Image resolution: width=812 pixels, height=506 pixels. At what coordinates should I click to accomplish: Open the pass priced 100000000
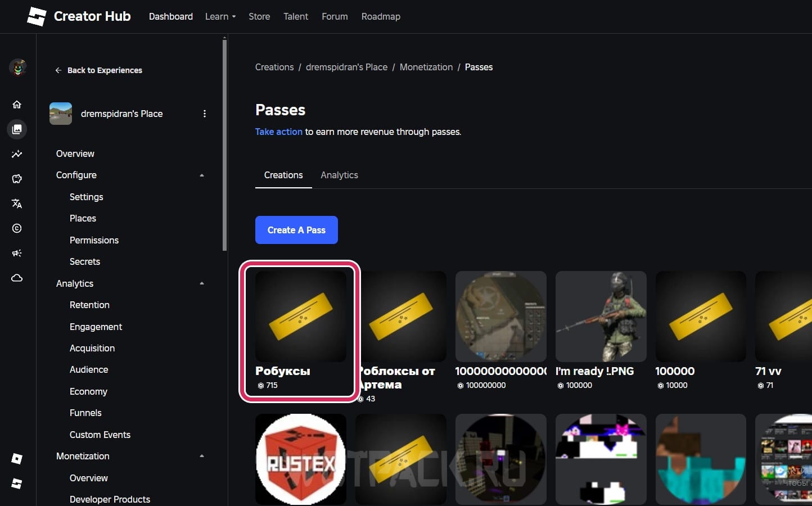pyautogui.click(x=500, y=317)
